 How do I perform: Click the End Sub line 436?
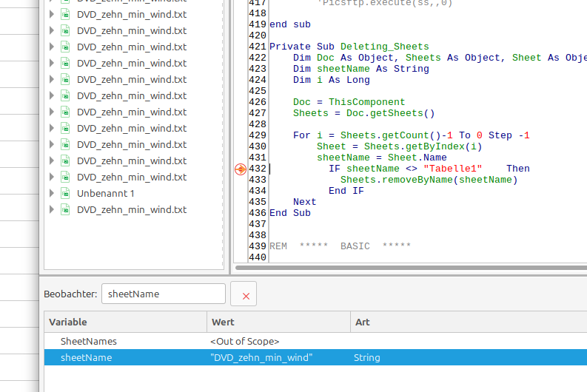(290, 213)
